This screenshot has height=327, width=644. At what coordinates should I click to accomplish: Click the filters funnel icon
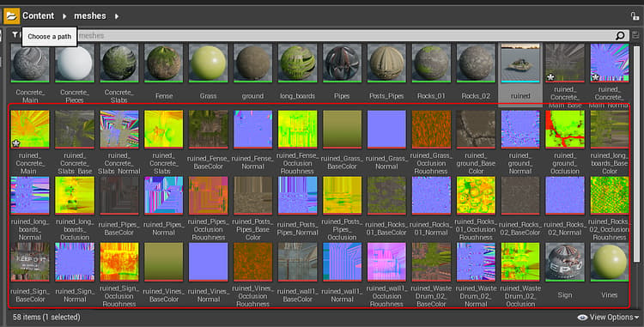(x=15, y=35)
